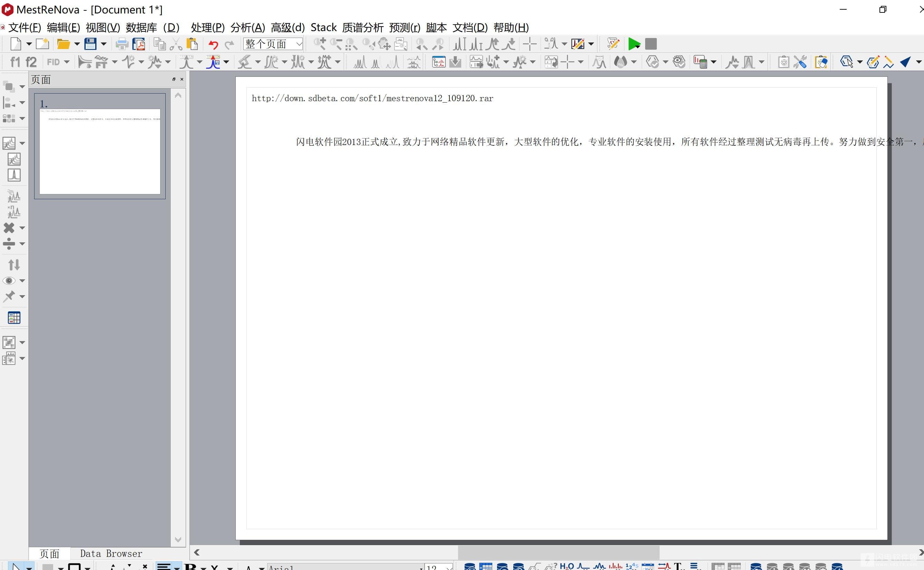Open the Stack menu
Screen dimensions: 924x570
(x=323, y=28)
